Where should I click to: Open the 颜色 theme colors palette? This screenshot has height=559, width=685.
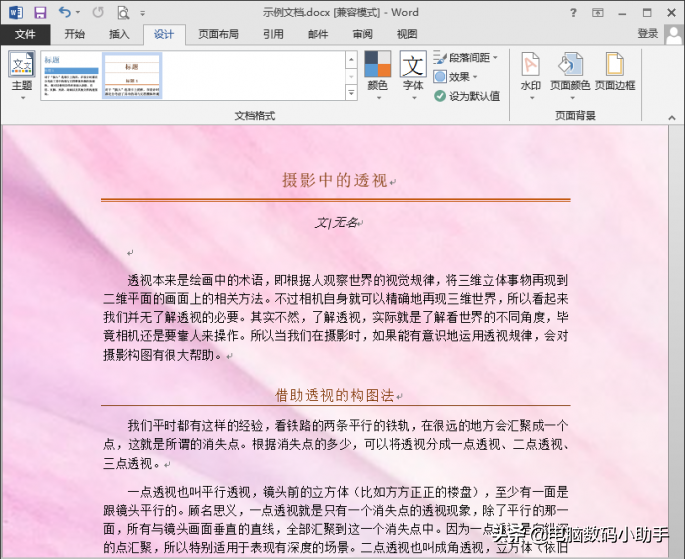point(377,75)
